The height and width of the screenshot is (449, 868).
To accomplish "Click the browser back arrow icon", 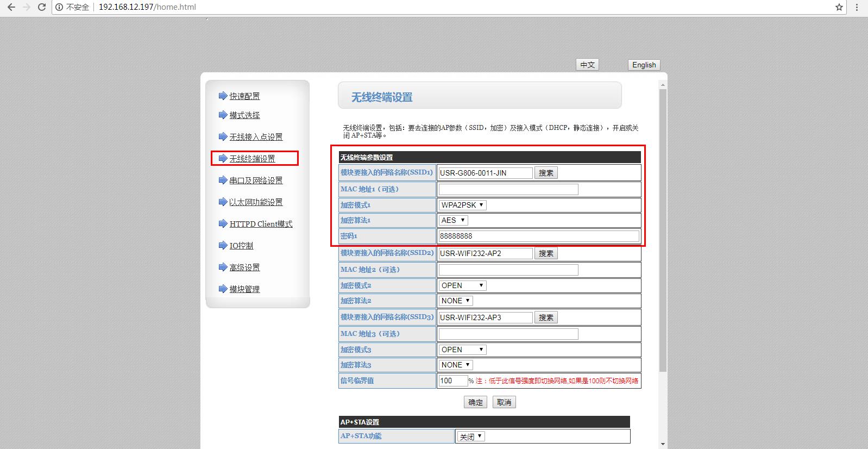I will coord(11,7).
